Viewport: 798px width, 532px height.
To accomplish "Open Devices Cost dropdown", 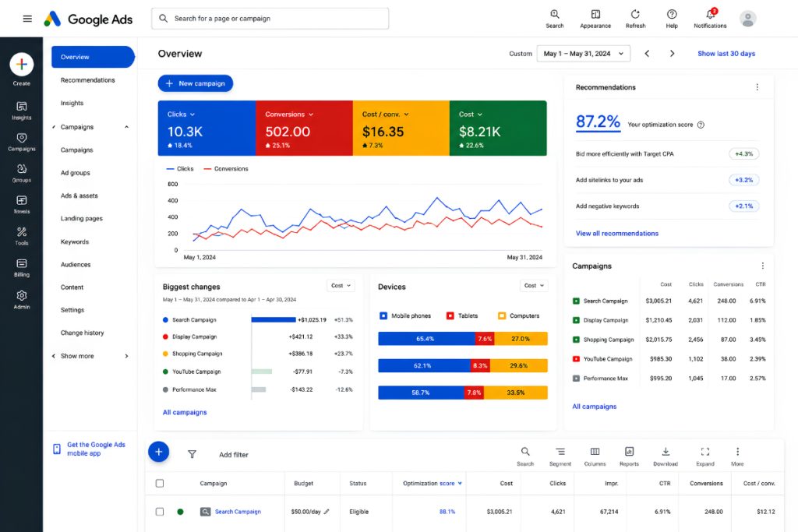I will point(534,286).
